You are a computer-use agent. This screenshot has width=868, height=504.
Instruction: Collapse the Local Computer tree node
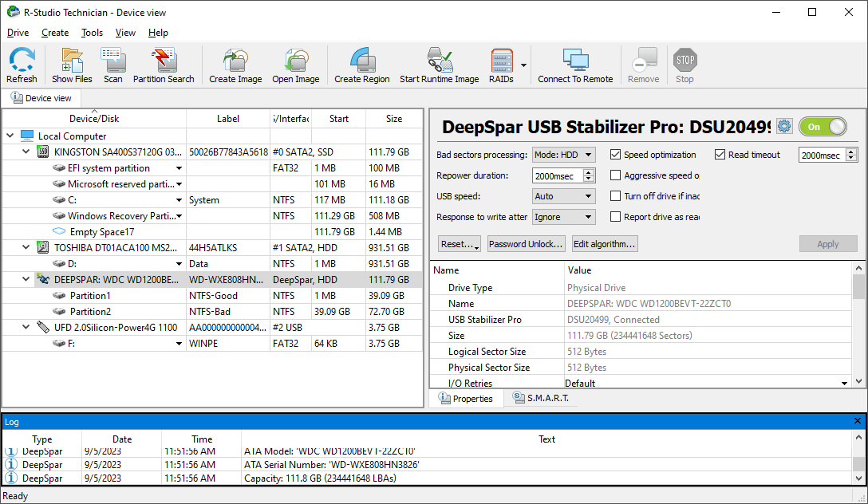click(x=10, y=135)
